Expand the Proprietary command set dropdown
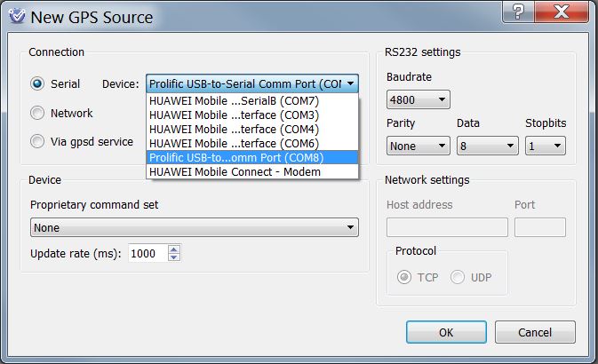 click(194, 228)
